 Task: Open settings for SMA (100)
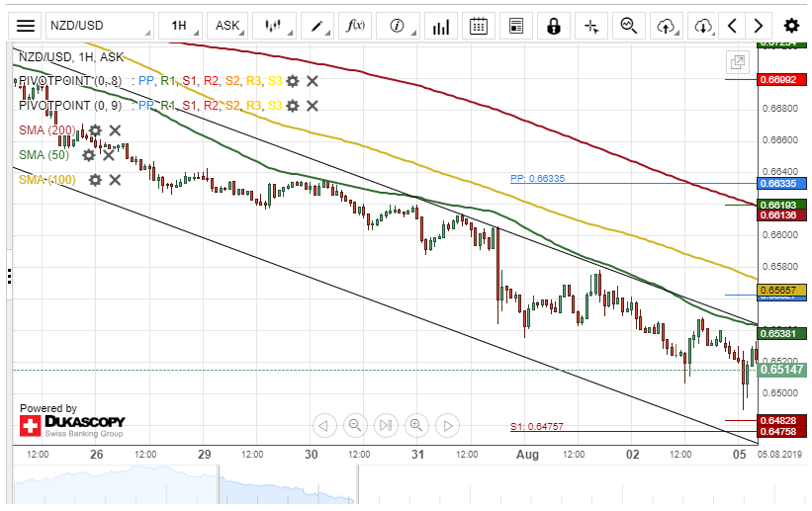[x=95, y=180]
